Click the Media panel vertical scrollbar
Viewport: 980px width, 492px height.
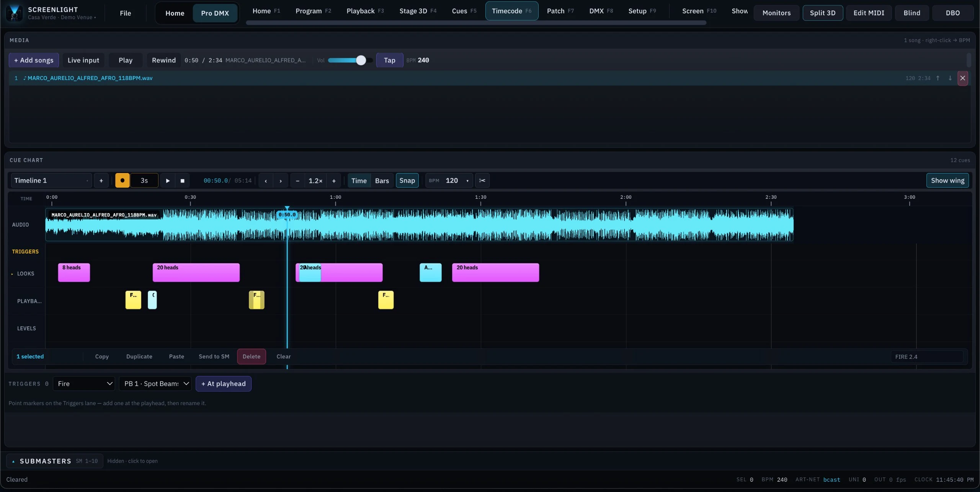coord(969,60)
